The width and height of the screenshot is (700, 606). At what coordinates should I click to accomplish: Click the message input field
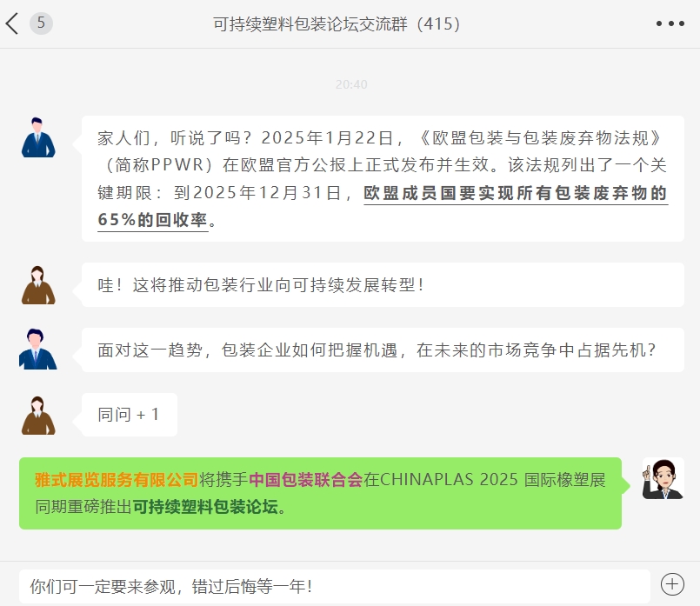coord(335,586)
